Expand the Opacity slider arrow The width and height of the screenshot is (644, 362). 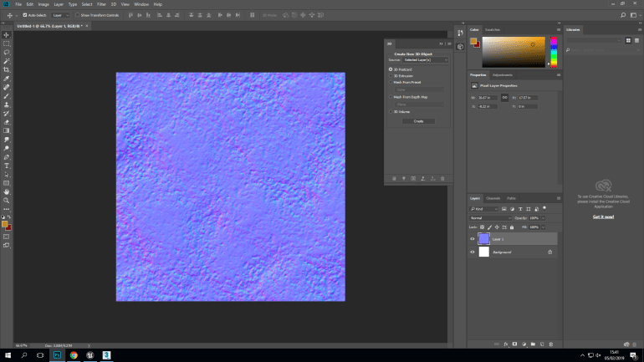click(543, 218)
